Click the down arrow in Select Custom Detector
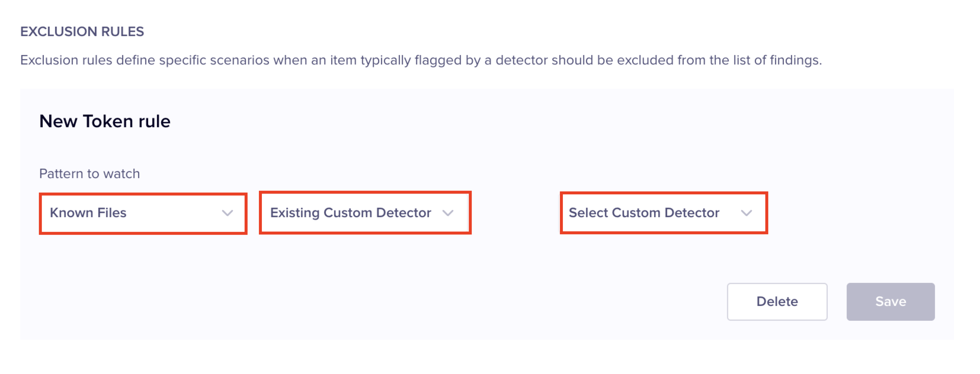The width and height of the screenshot is (980, 374). [x=746, y=213]
